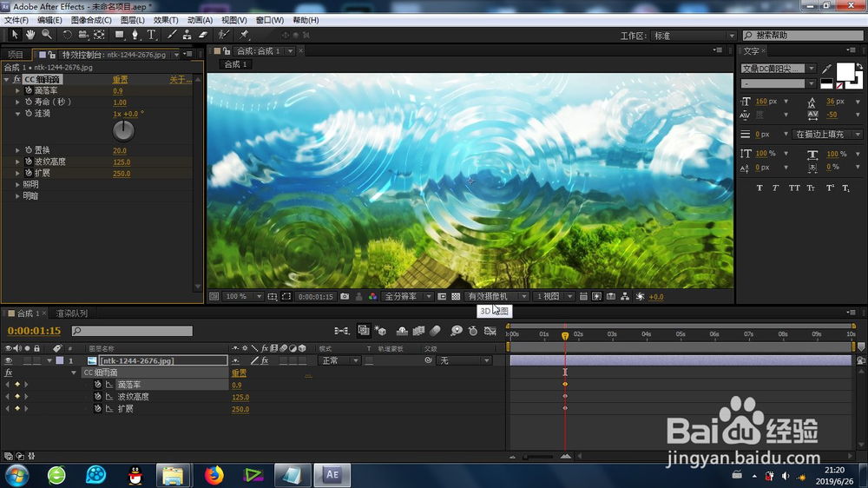Select the Rotation tool
This screenshot has width=868, height=488.
click(67, 35)
